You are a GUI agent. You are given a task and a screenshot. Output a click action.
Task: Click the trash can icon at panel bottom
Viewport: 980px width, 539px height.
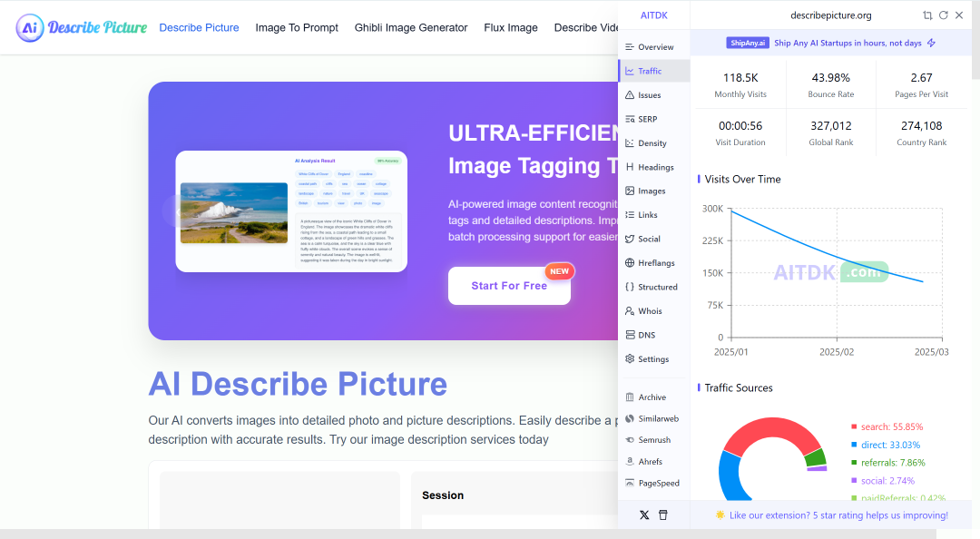click(663, 515)
